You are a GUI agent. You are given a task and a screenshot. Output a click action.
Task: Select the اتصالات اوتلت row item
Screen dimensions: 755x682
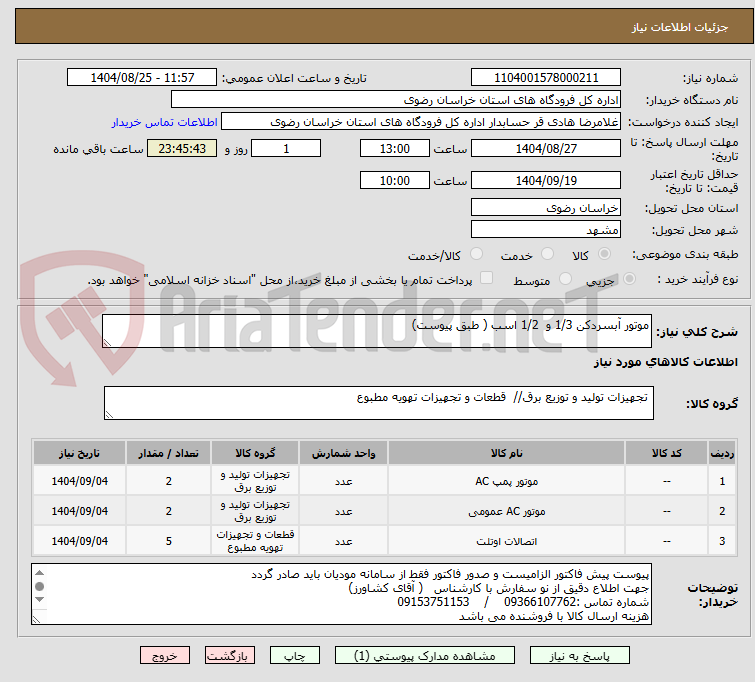pos(507,541)
